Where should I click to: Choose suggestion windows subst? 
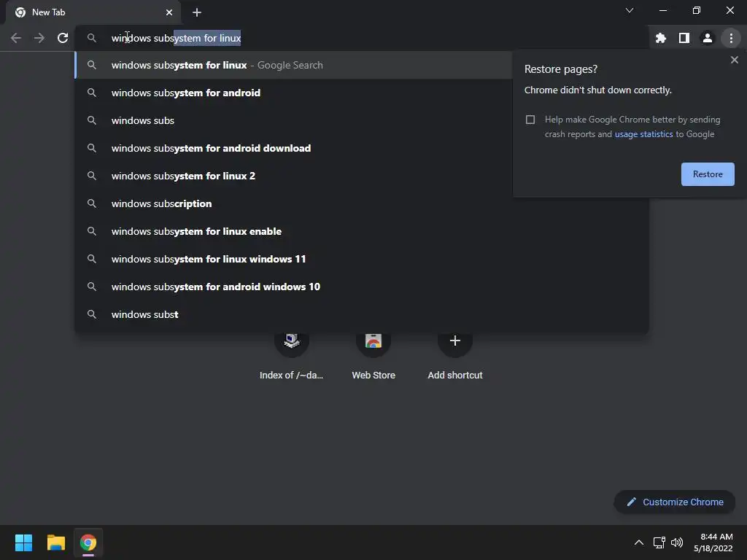(362, 314)
